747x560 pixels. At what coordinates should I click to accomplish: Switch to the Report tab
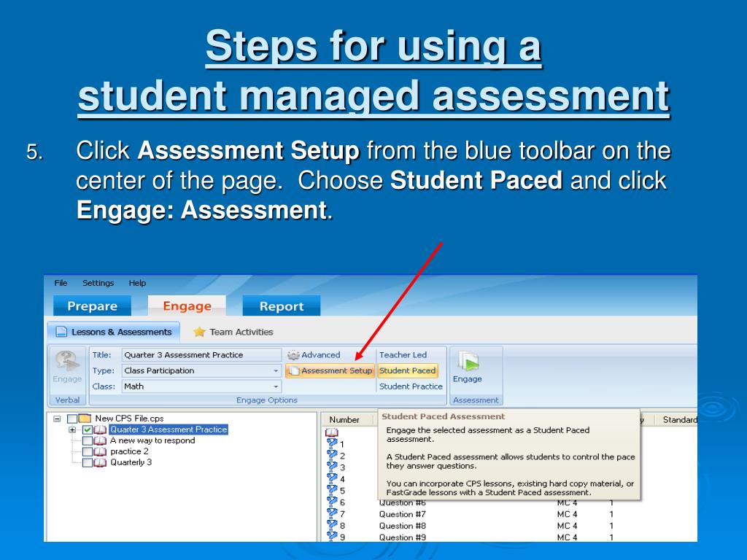click(x=282, y=306)
